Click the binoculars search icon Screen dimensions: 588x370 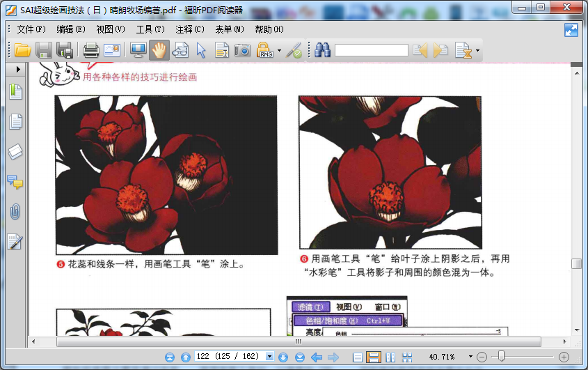pos(322,50)
